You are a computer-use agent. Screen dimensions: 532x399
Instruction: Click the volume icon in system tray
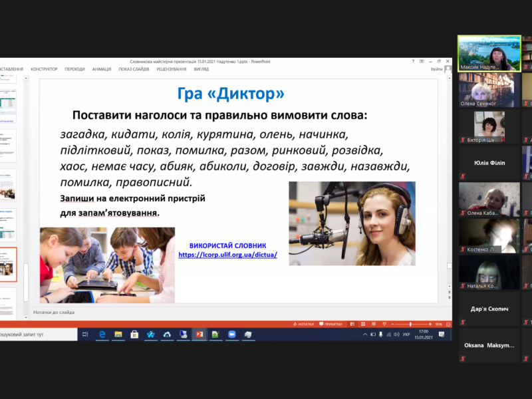click(397, 334)
